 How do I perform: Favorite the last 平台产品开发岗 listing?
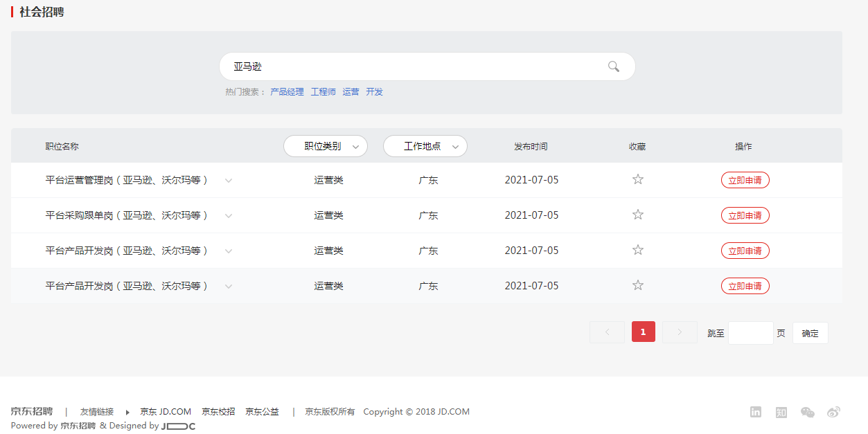coord(637,285)
